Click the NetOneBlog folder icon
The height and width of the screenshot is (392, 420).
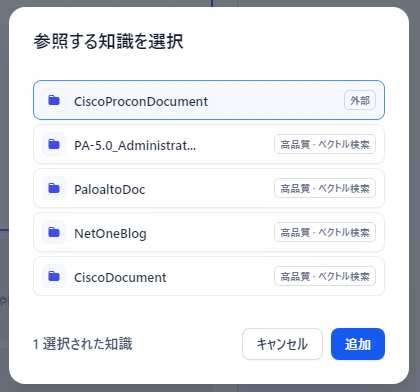[x=54, y=232]
